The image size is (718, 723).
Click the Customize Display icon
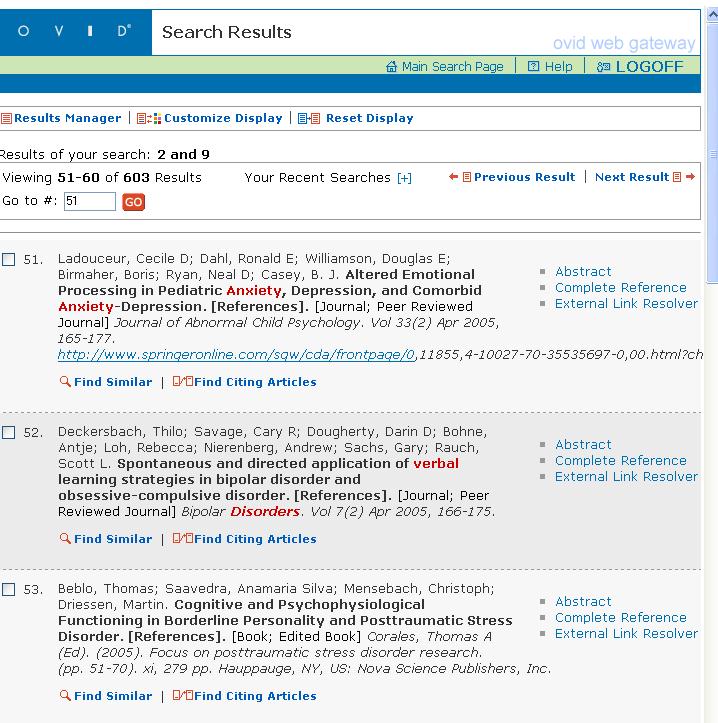pos(149,119)
